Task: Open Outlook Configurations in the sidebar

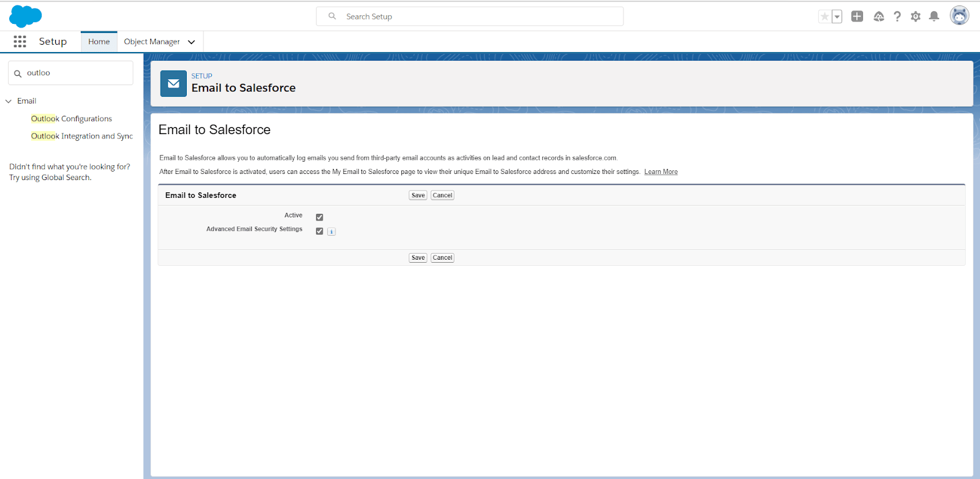Action: tap(72, 119)
